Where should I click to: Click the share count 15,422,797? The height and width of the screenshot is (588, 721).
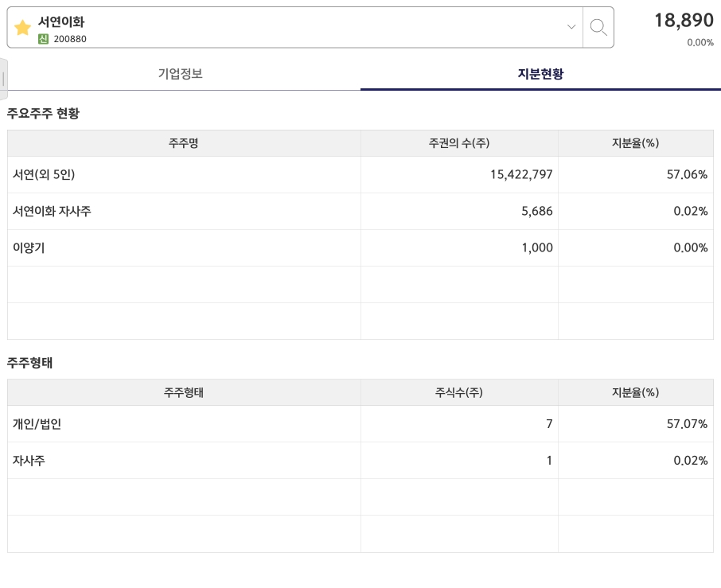pyautogui.click(x=521, y=175)
